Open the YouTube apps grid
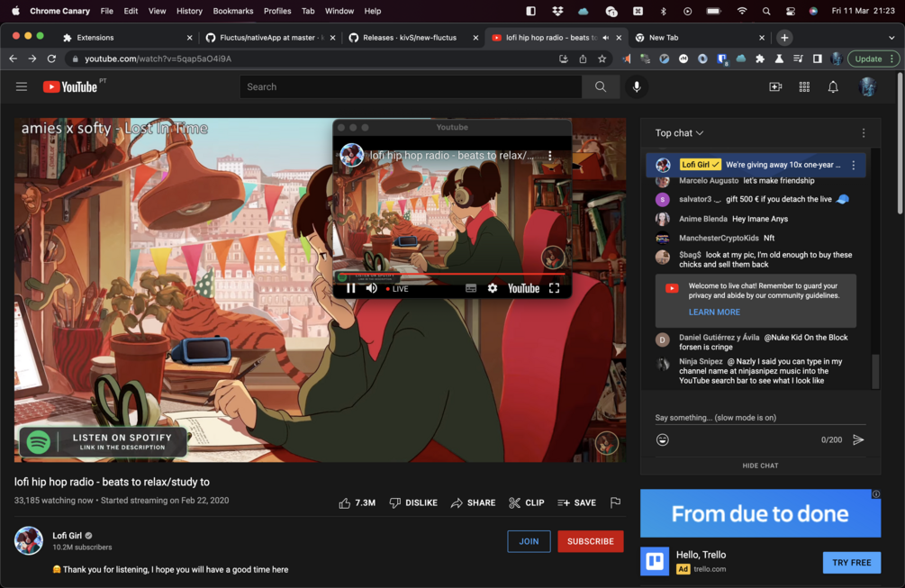Screen dimensions: 905x588 click(x=804, y=86)
